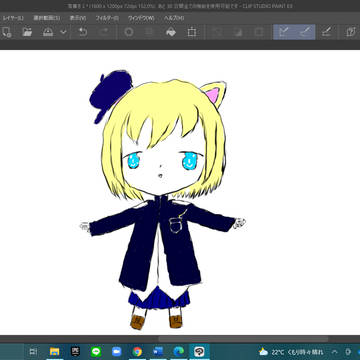Image resolution: width=360 pixels, height=360 pixels.
Task: Open Zoom from the taskbar
Action: coord(117,352)
